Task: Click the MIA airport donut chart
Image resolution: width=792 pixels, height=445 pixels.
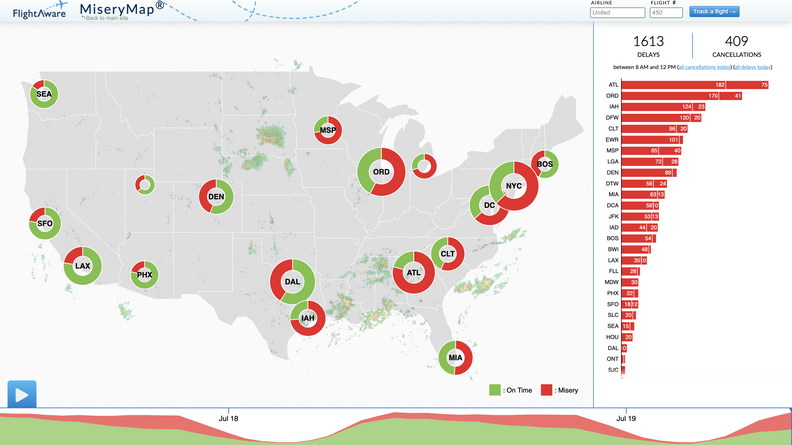Action: 456,358
